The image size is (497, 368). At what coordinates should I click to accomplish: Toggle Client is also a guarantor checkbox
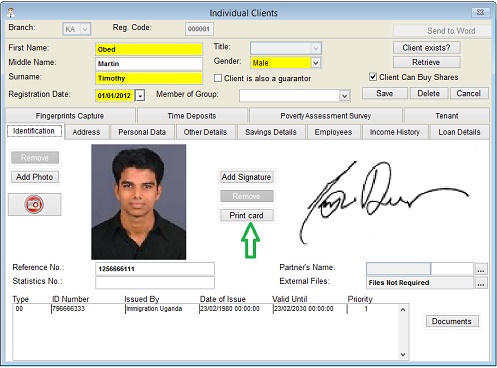tap(218, 78)
